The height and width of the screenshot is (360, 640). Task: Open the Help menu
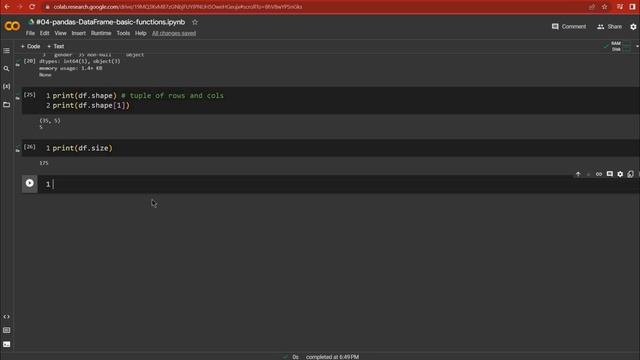tap(140, 33)
